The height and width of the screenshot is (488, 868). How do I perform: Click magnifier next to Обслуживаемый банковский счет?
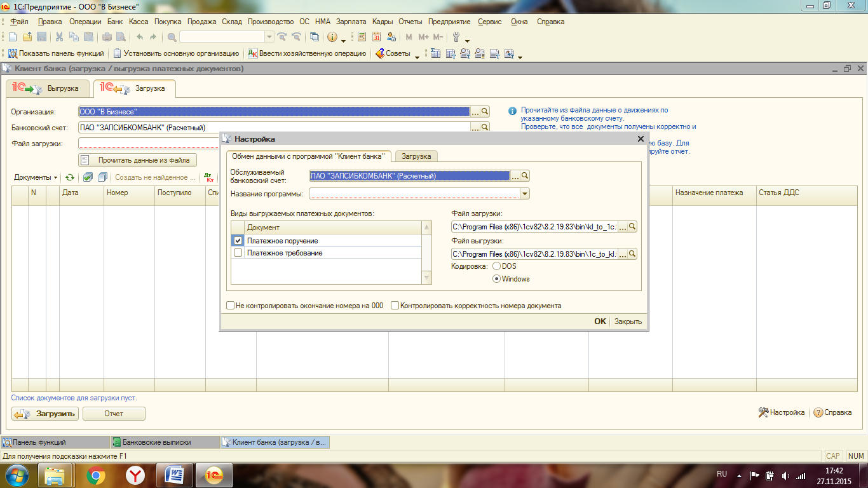pos(525,176)
